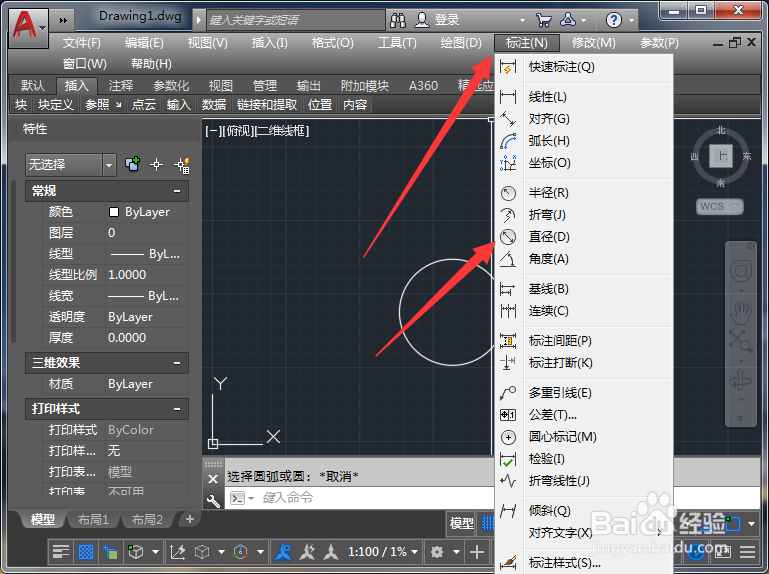Click the help question mark icon
This screenshot has width=769, height=574.
(x=614, y=20)
